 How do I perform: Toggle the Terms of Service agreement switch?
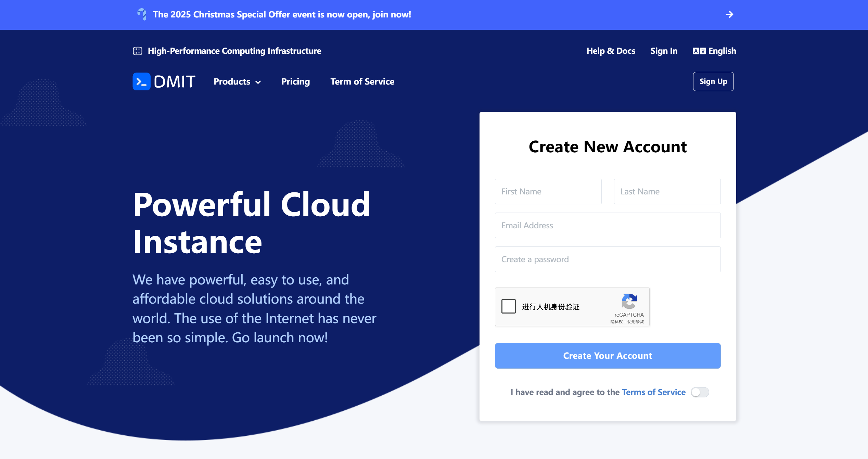(x=700, y=392)
